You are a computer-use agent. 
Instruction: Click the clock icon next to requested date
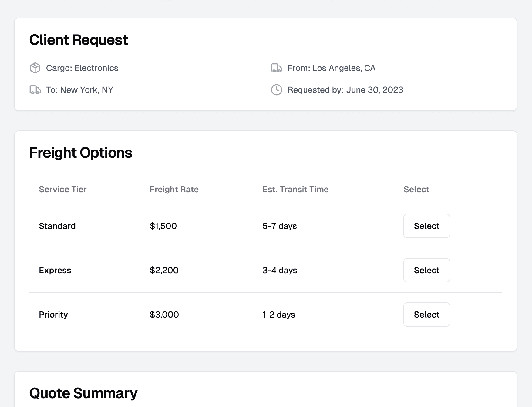tap(276, 90)
